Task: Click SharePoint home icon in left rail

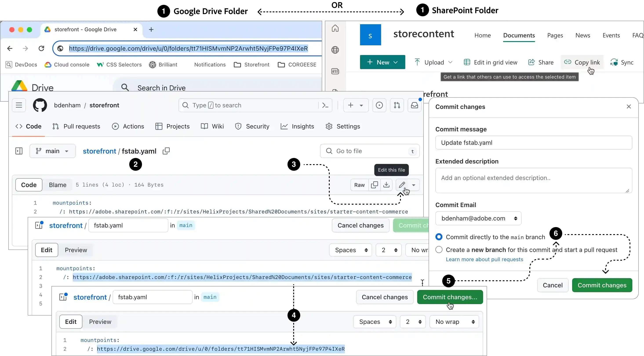Action: click(x=335, y=28)
